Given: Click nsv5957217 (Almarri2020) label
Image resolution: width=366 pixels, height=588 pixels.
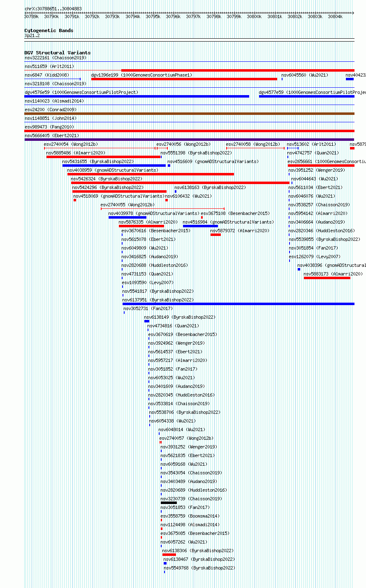Looking at the screenshot, I should 178,361.
